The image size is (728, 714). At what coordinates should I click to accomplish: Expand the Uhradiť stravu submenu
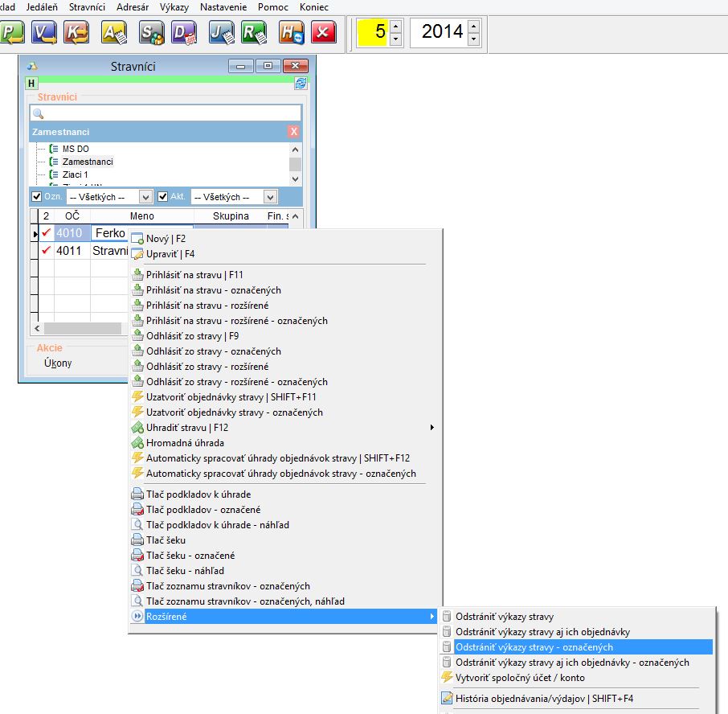[x=432, y=428]
